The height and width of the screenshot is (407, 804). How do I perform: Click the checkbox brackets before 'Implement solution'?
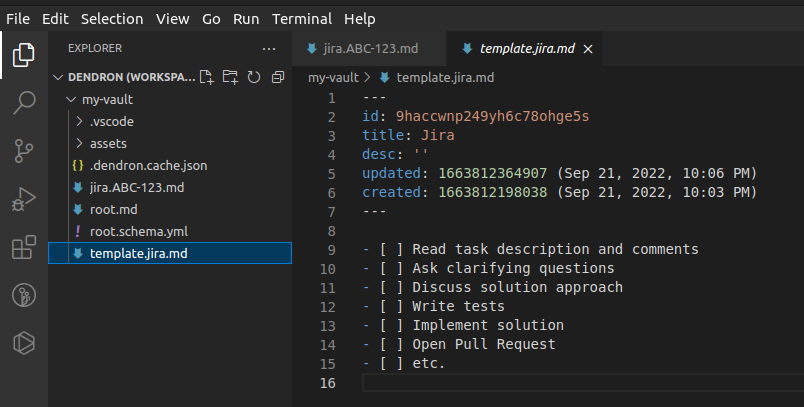tap(391, 325)
